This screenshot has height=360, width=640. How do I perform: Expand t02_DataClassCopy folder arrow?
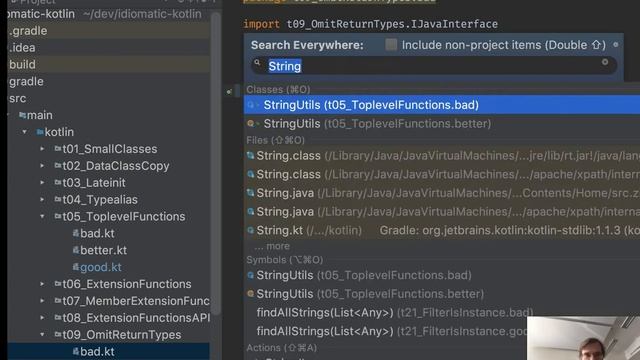[42, 166]
